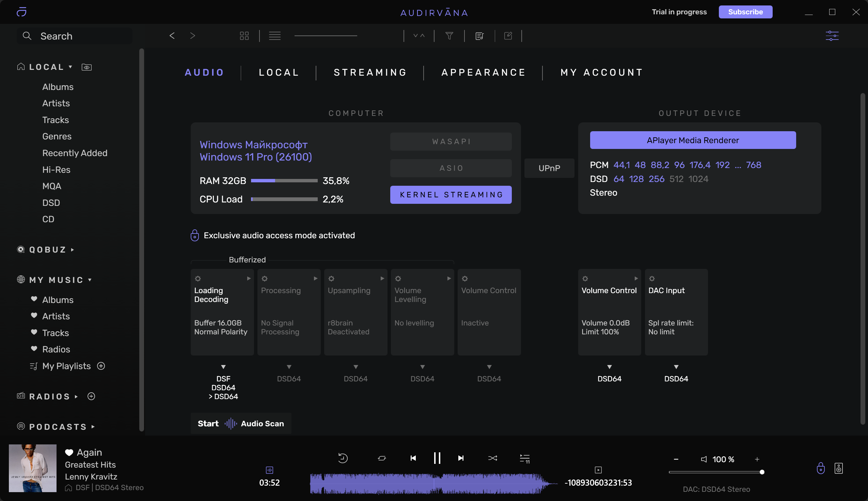Viewport: 868px width, 501px height.
Task: Open Upsampling gear settings
Action: [x=331, y=278]
